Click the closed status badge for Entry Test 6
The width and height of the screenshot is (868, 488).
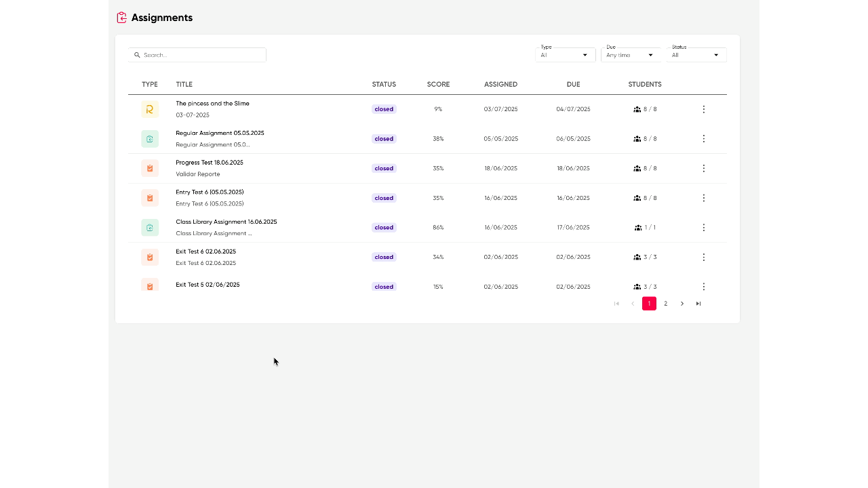(x=384, y=198)
